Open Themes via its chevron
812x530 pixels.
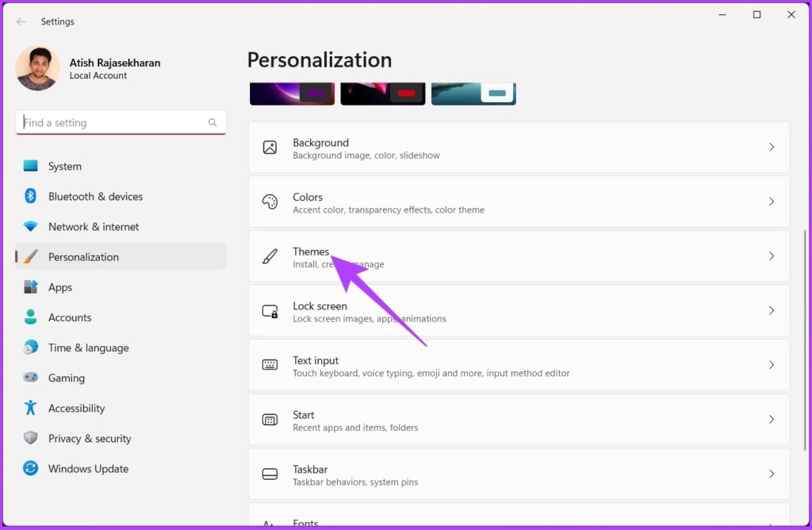[772, 256]
